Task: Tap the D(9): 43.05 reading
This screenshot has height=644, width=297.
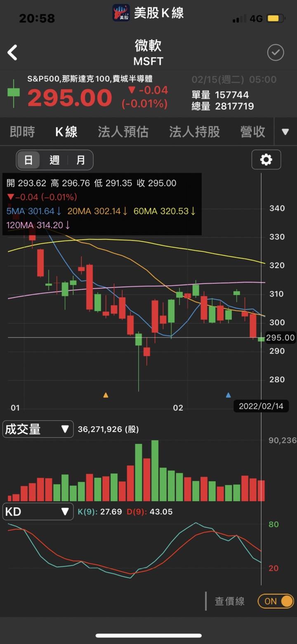Action: [x=149, y=512]
